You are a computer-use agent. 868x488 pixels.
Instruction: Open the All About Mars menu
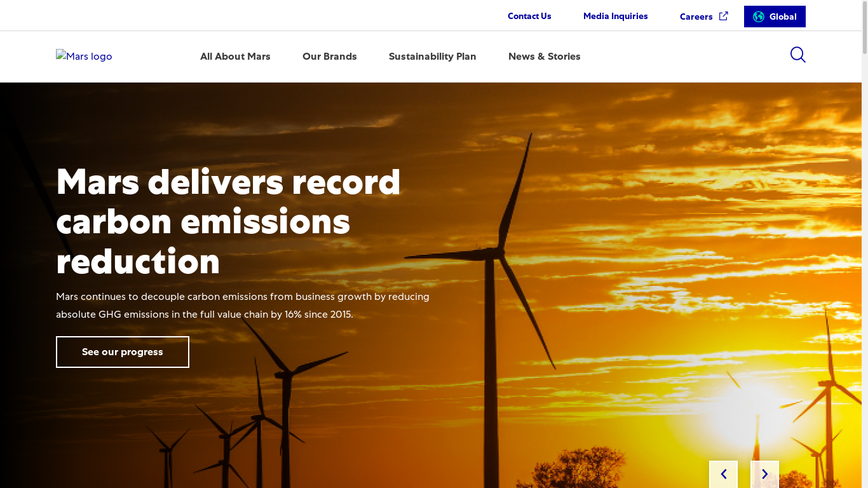tap(235, 56)
